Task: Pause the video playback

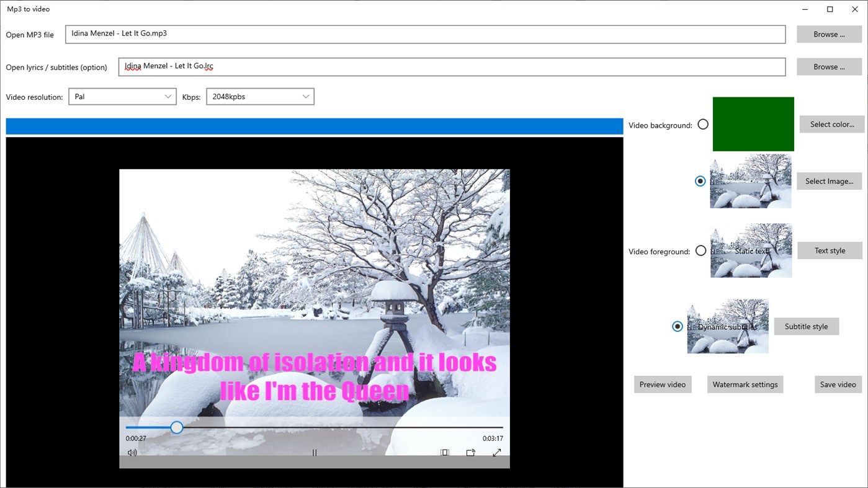Action: tap(314, 452)
